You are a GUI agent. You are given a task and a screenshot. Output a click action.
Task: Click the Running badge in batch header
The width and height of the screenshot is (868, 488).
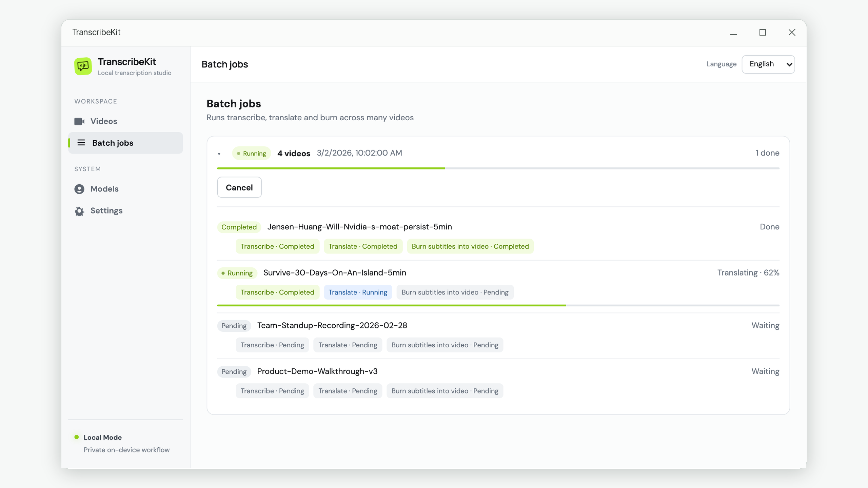(x=251, y=153)
